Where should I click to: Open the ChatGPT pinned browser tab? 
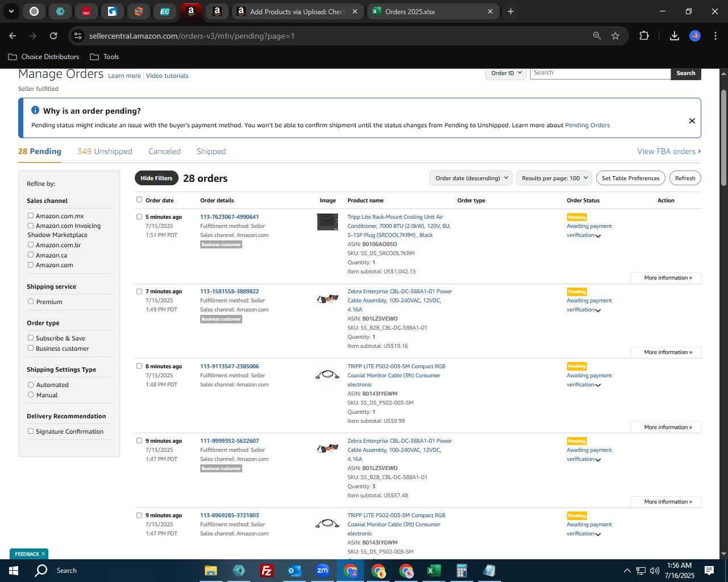[34, 11]
